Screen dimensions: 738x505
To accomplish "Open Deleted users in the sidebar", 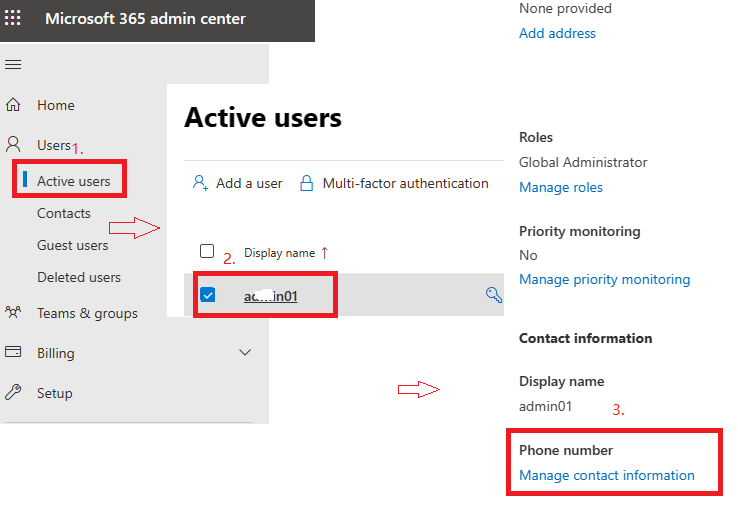I will tap(79, 277).
